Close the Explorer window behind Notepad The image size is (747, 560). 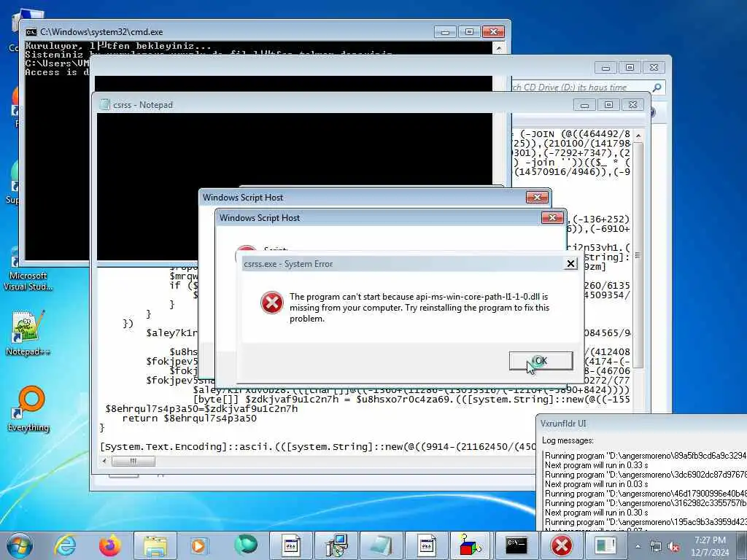click(654, 68)
